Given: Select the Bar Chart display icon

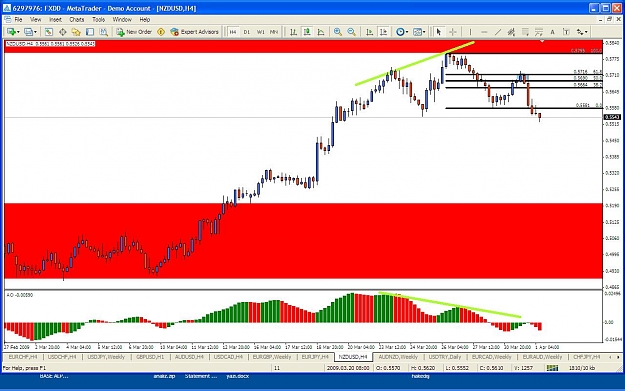Looking at the screenshot, I should [x=293, y=32].
